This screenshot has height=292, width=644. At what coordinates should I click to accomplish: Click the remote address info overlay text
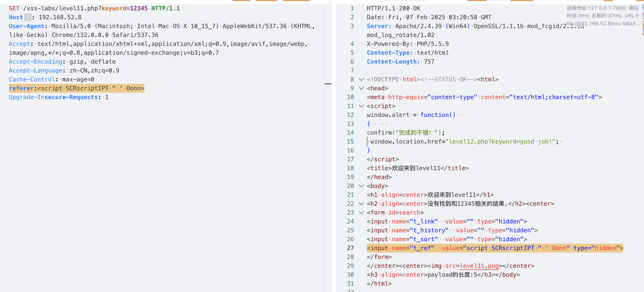point(602,16)
